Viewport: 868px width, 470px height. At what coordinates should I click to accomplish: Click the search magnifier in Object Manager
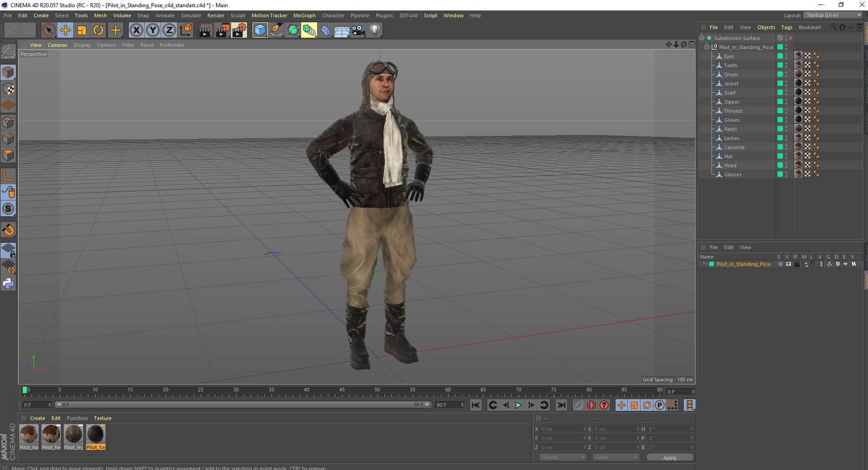[x=834, y=27]
